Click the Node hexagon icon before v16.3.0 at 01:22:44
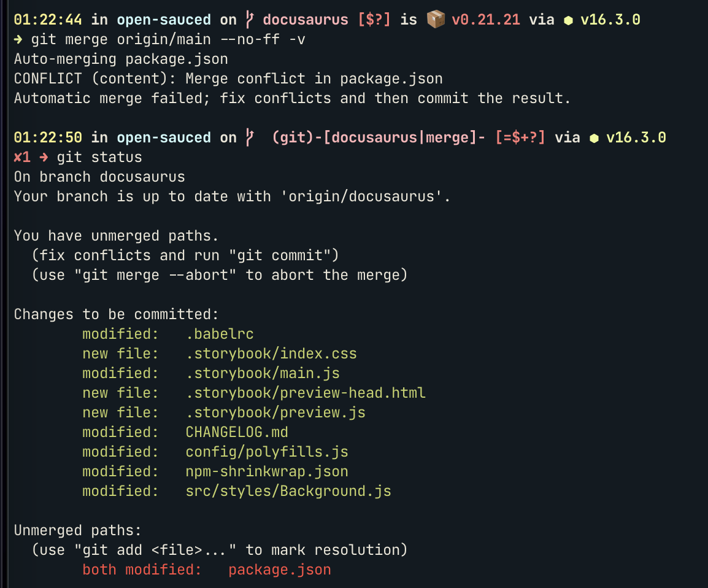This screenshot has height=588, width=708. [568, 20]
